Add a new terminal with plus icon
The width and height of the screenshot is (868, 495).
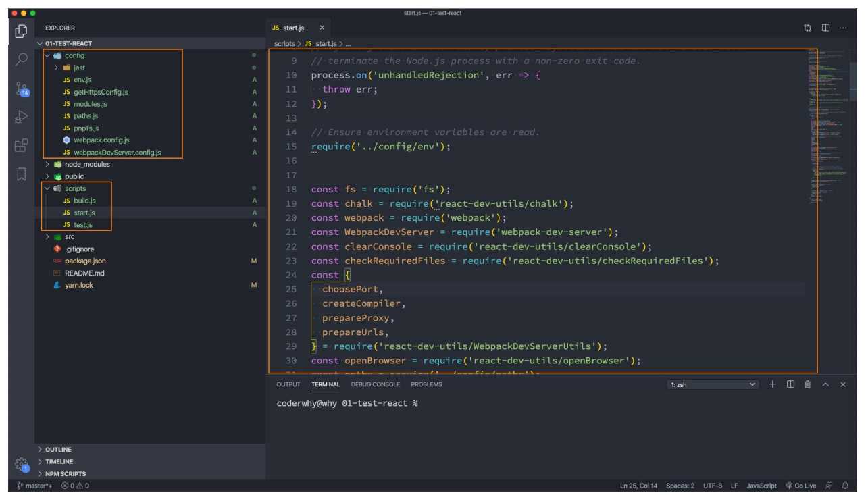773,384
